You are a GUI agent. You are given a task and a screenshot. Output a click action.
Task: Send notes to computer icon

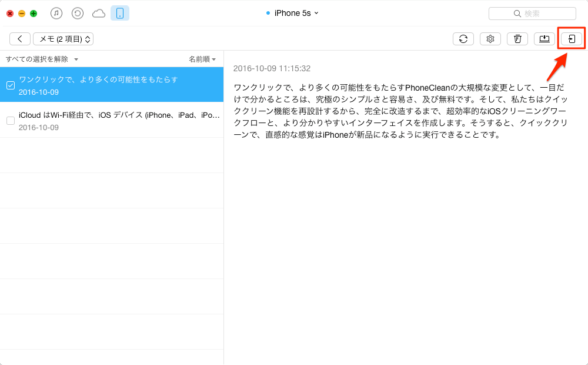(x=544, y=39)
